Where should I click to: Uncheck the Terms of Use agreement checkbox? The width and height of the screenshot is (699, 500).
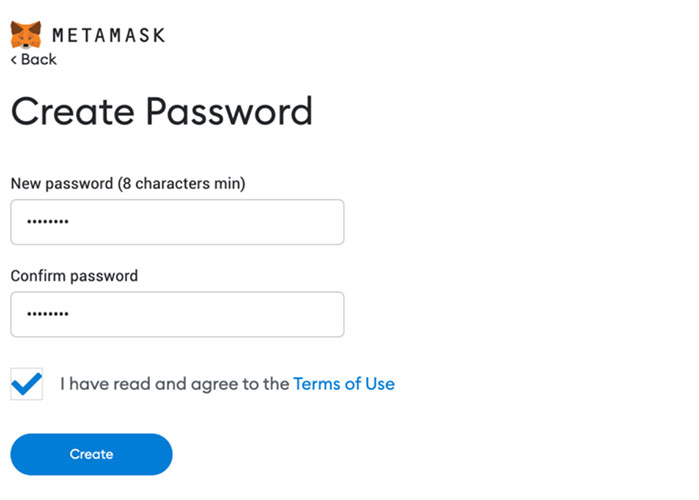[27, 384]
